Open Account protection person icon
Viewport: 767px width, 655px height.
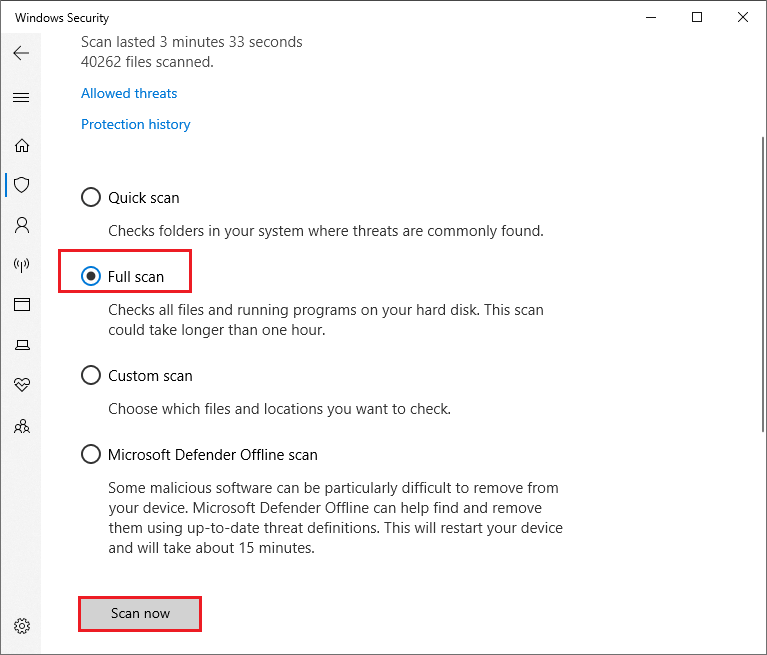point(22,225)
